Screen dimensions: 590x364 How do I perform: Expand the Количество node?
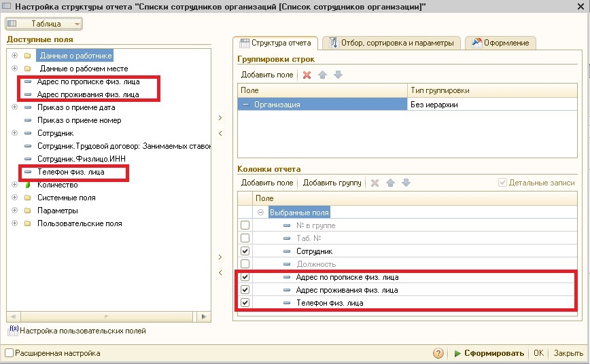coord(14,184)
